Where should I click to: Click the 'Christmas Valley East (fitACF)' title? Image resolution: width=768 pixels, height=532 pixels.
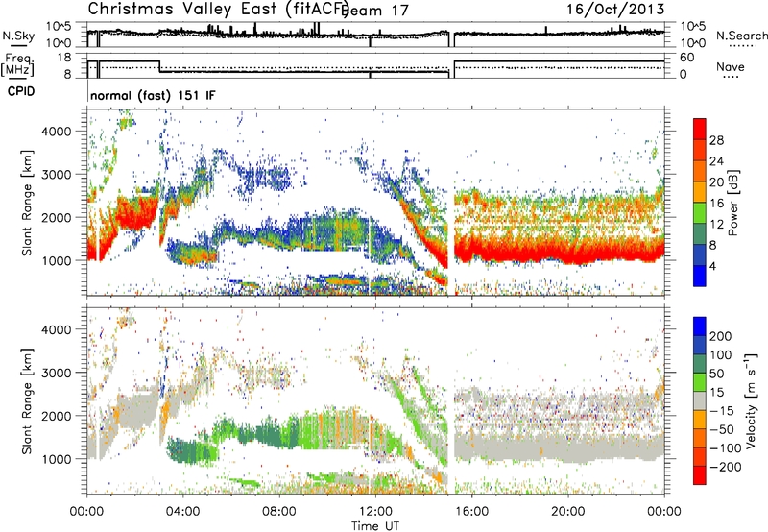tap(218, 10)
